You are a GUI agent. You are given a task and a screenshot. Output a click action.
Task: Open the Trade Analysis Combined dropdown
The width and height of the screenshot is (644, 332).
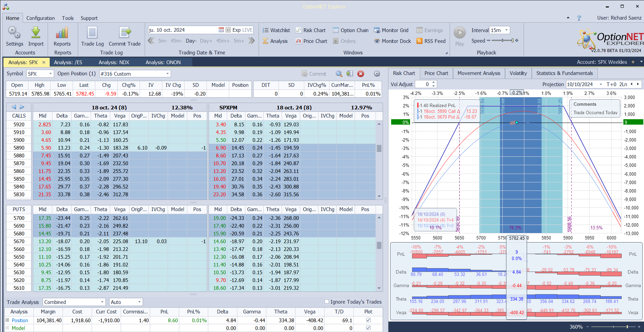[x=102, y=302]
